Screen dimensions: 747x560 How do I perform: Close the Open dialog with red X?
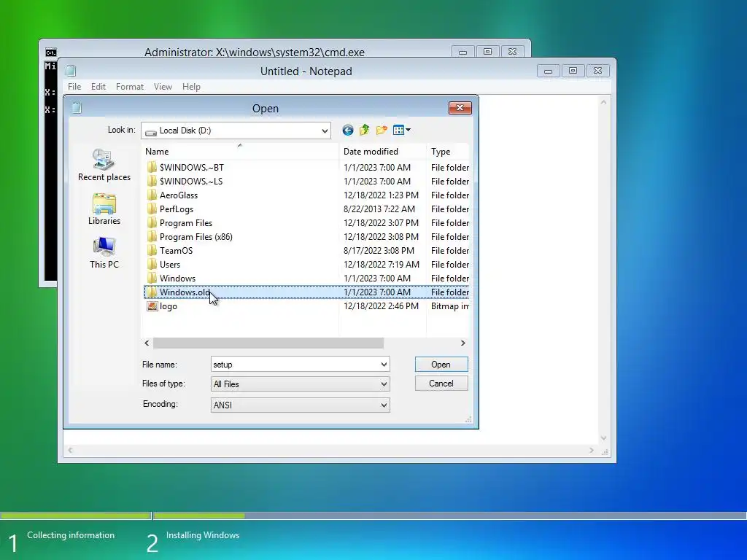click(x=460, y=108)
